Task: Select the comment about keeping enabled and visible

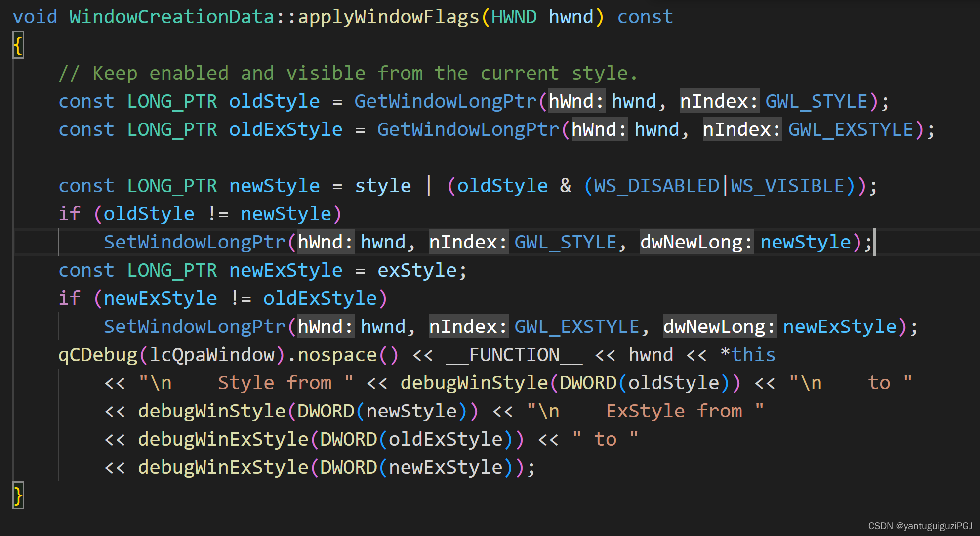Action: point(346,73)
